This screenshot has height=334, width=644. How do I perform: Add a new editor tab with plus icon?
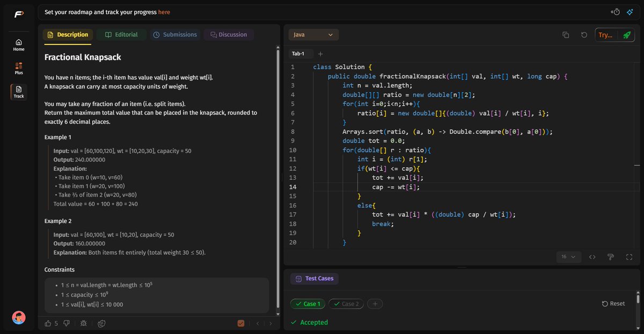[320, 54]
